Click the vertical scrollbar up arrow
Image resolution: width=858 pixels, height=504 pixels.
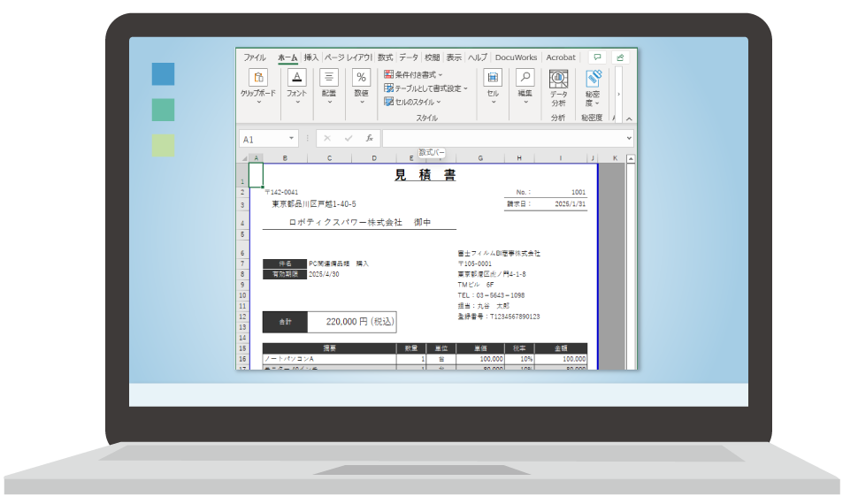631,159
